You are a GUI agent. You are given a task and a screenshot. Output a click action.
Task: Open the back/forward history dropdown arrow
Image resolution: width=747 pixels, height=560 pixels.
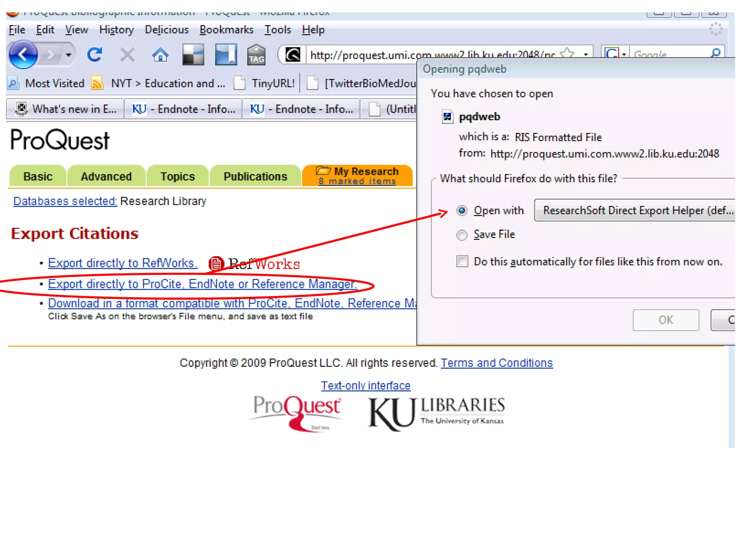pyautogui.click(x=68, y=55)
